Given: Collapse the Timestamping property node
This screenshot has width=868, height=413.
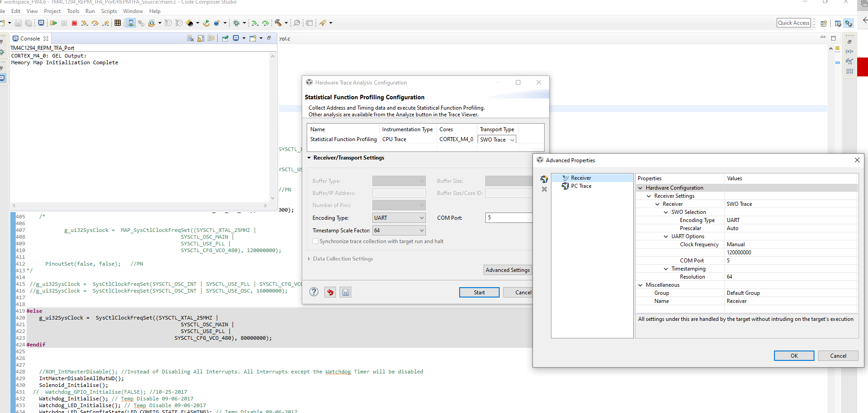Looking at the screenshot, I should tap(666, 269).
